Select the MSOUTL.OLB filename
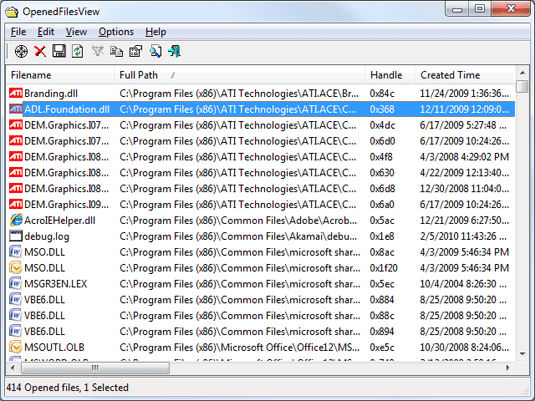The width and height of the screenshot is (535, 401). point(54,347)
